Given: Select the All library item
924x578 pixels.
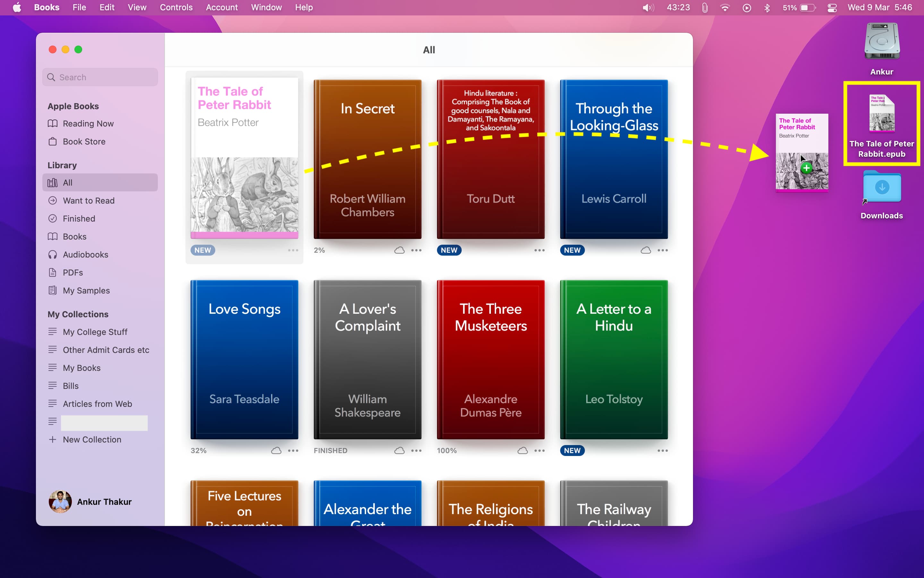Looking at the screenshot, I should (x=100, y=182).
